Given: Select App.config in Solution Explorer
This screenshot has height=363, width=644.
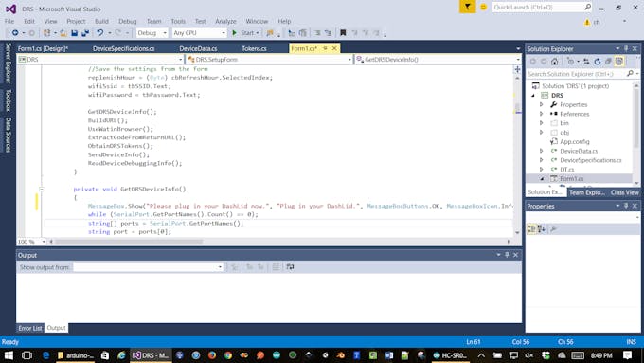Looking at the screenshot, I should (x=574, y=141).
